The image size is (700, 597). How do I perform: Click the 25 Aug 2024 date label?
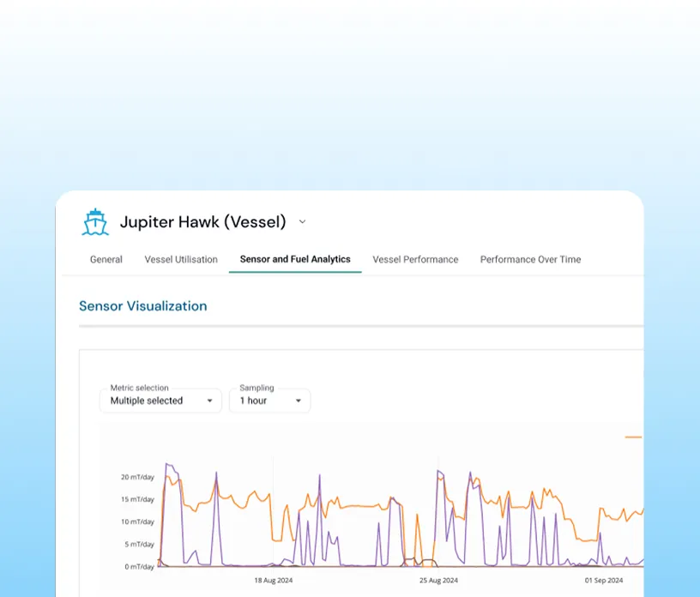point(438,581)
